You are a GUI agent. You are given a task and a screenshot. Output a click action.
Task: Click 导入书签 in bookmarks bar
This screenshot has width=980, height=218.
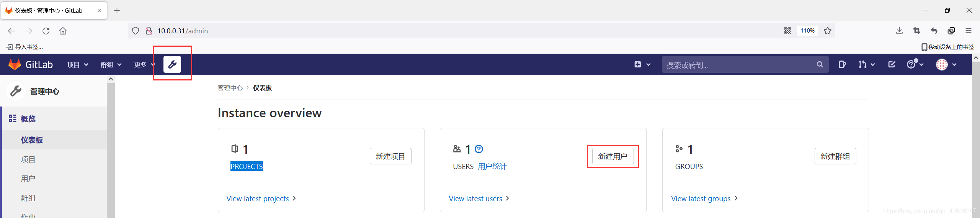point(25,47)
